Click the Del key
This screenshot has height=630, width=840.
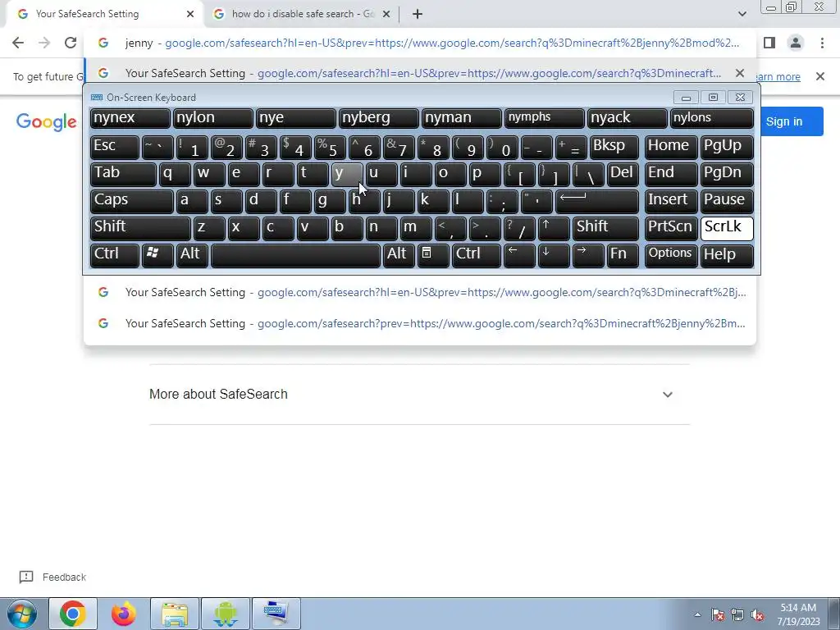(x=623, y=174)
